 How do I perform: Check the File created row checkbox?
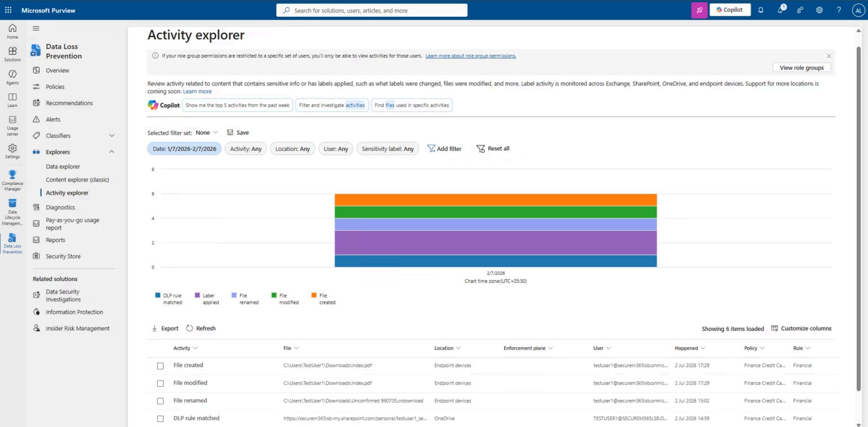(160, 366)
